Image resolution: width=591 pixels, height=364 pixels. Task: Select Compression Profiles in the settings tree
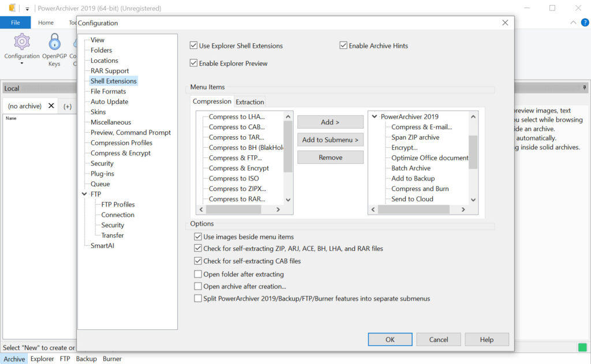[121, 143]
